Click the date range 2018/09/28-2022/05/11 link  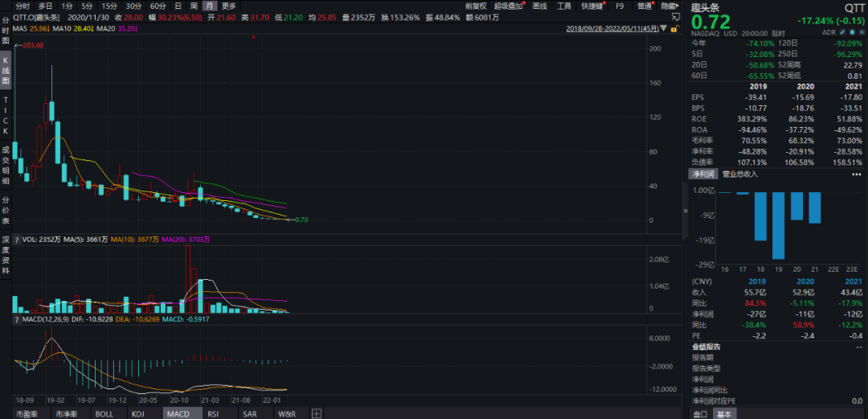click(x=612, y=29)
